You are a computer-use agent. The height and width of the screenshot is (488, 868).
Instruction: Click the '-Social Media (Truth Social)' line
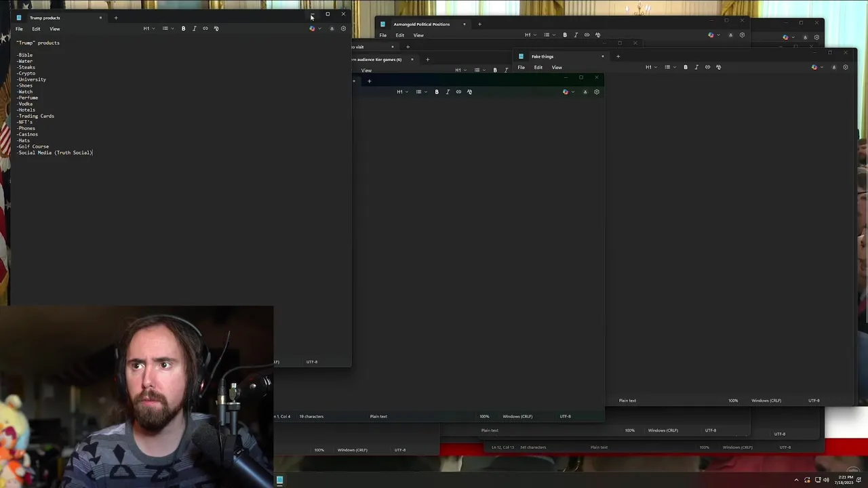coord(54,152)
